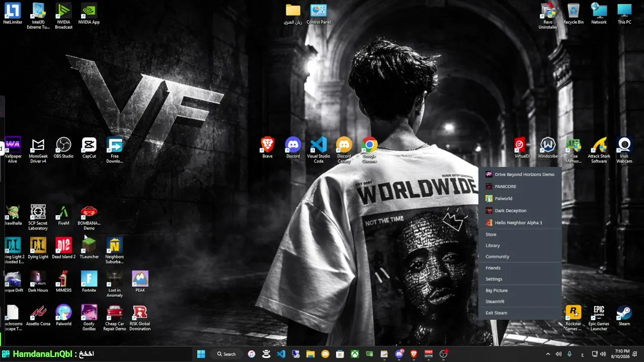The height and width of the screenshot is (362, 644).
Task: Select the Discord desktop icon
Action: [x=293, y=148]
